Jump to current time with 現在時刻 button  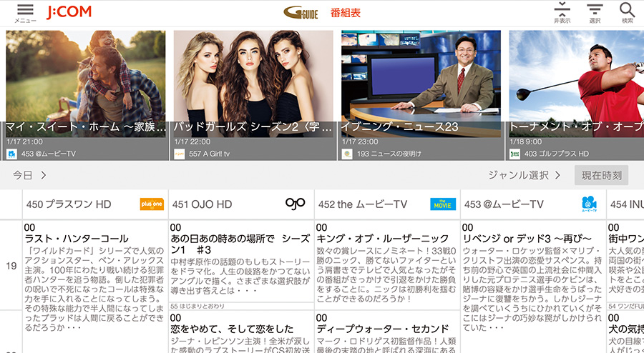tap(601, 176)
